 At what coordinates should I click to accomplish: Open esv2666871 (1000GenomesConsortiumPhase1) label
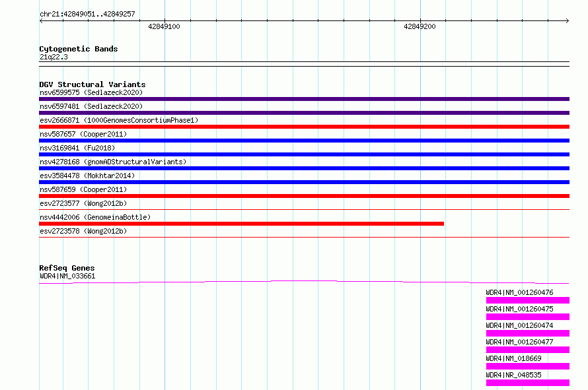click(119, 120)
